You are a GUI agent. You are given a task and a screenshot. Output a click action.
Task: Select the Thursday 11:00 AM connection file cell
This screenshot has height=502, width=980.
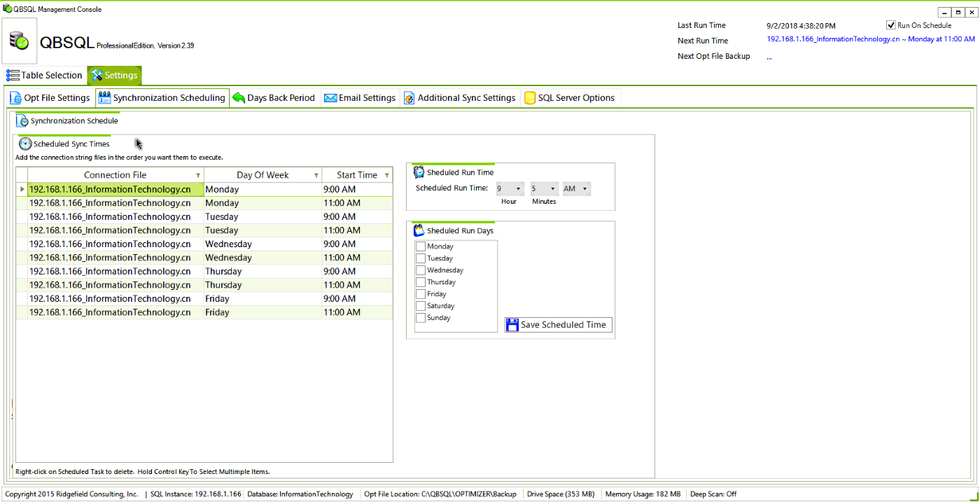point(115,285)
